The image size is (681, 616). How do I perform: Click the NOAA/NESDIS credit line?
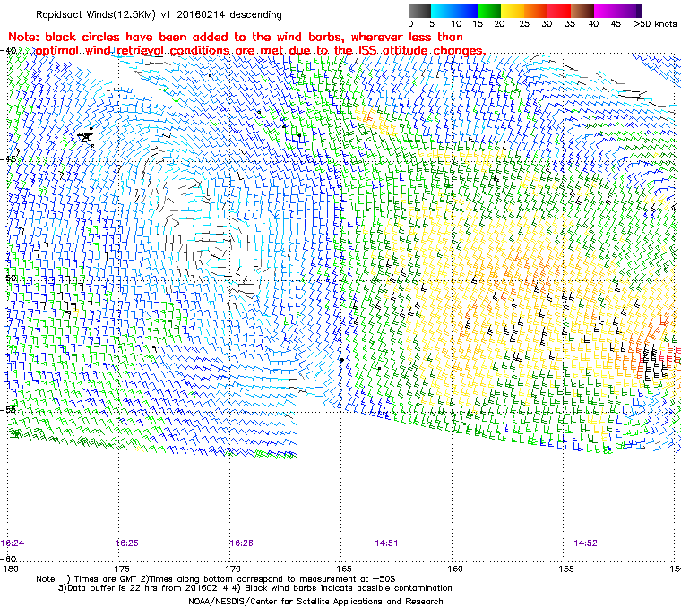[315, 602]
